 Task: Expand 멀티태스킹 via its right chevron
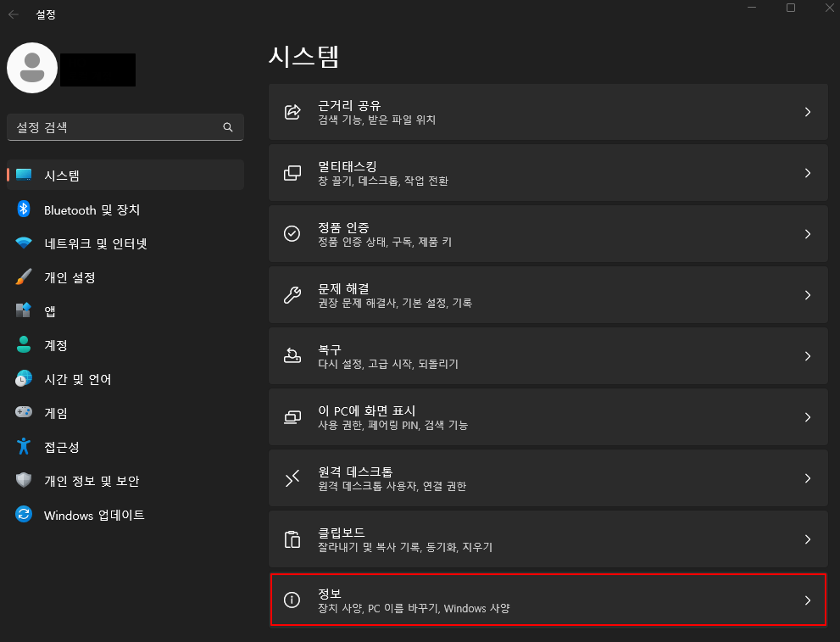(x=807, y=173)
